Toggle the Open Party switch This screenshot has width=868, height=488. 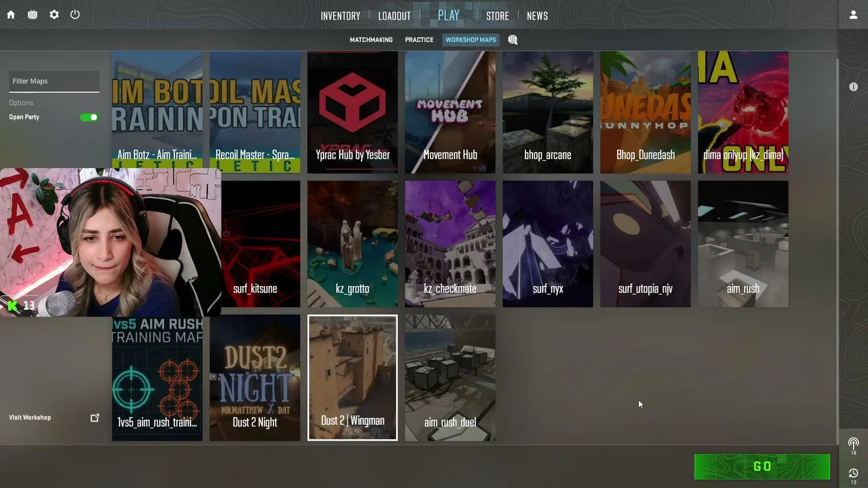click(90, 117)
